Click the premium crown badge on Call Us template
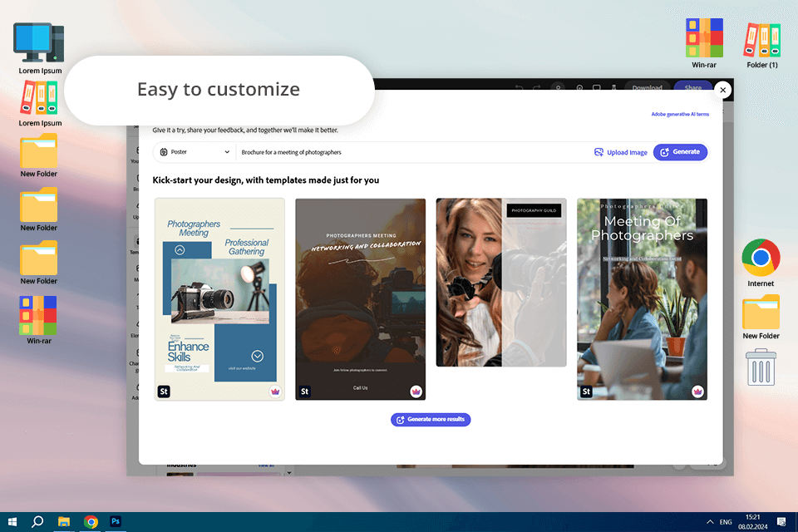This screenshot has width=798, height=532. [x=416, y=392]
